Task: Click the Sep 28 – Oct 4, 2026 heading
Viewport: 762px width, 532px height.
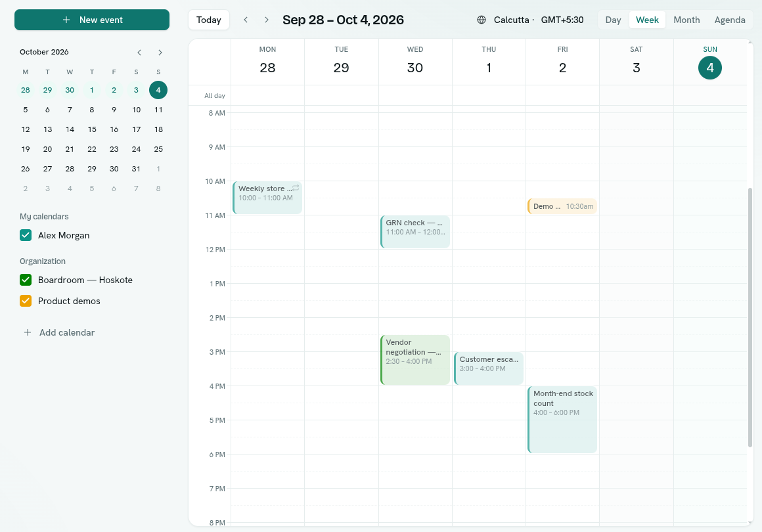Action: click(343, 20)
